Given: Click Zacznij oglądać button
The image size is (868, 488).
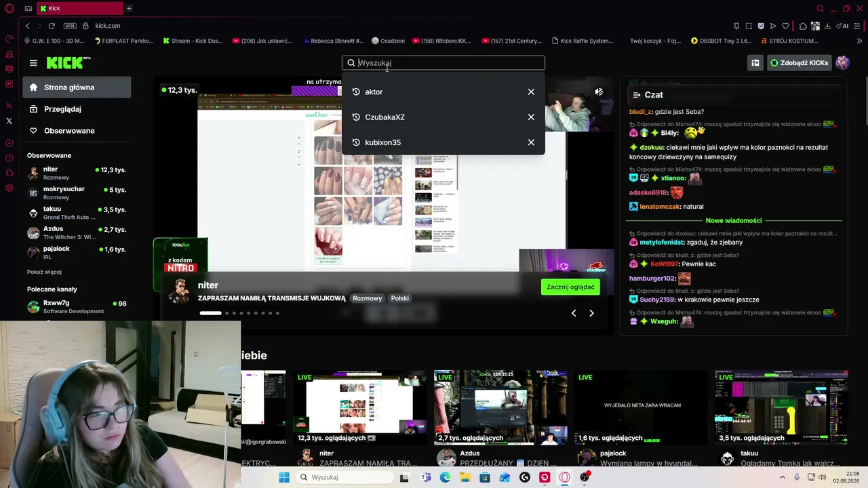Looking at the screenshot, I should (570, 287).
